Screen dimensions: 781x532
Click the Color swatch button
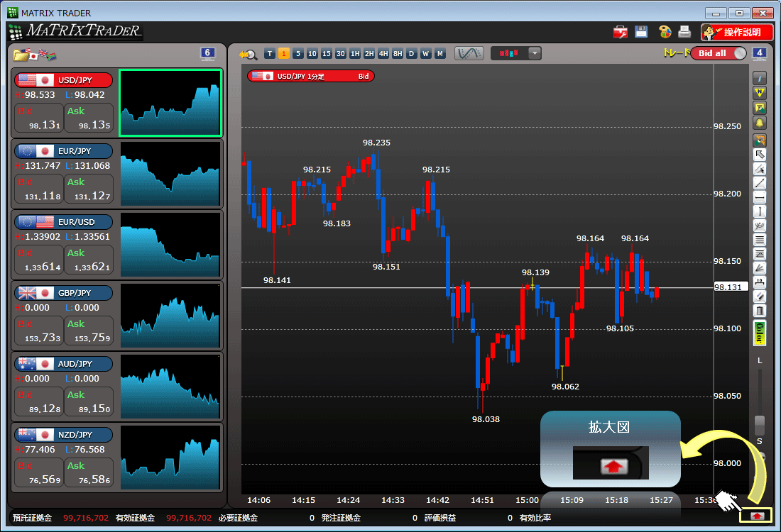click(x=760, y=333)
